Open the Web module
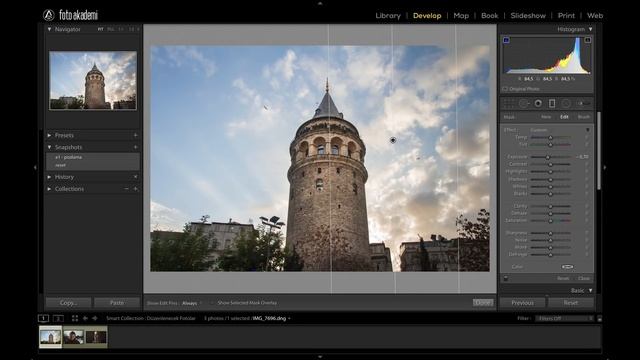640x360 pixels. pos(595,16)
